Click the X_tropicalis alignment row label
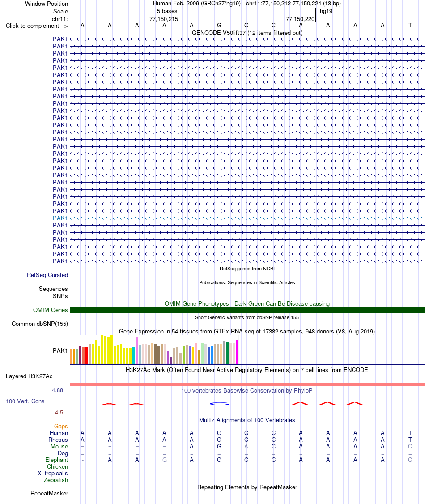 [53, 474]
